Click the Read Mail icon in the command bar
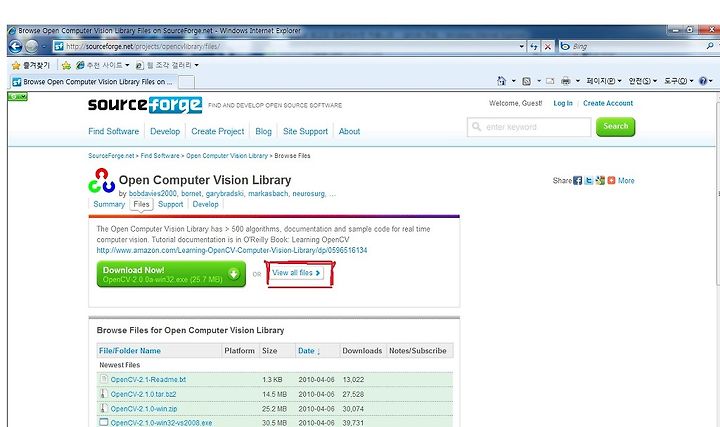The height and width of the screenshot is (427, 720). [550, 81]
